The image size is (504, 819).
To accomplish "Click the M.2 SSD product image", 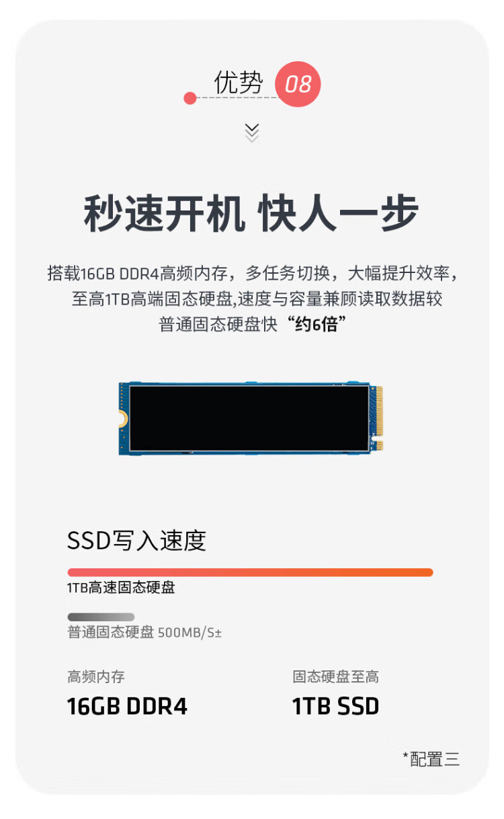I will pos(251,418).
